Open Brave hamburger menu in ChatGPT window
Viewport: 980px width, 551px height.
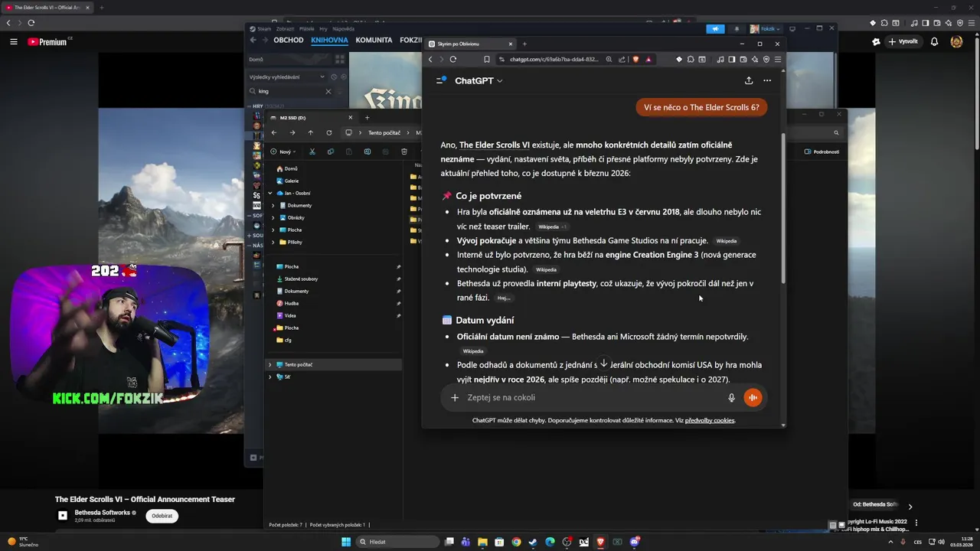pos(778,59)
